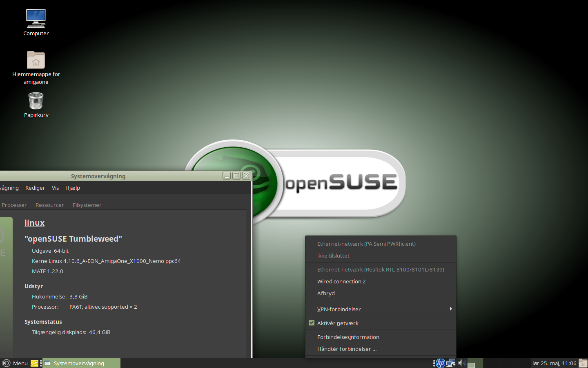Open the Computer desktop icon
Image resolution: width=588 pixels, height=368 pixels.
[36, 19]
